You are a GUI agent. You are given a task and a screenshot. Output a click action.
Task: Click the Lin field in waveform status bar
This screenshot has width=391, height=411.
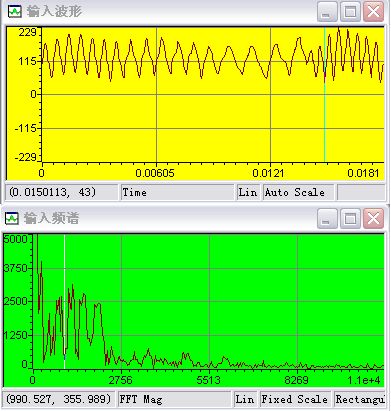click(x=248, y=192)
